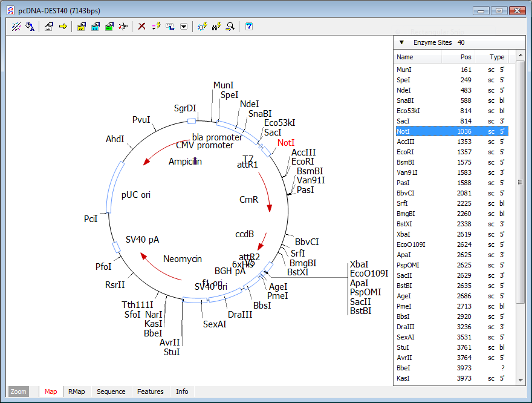Click the Zoom button at bottom left
The width and height of the screenshot is (532, 403).
pyautogui.click(x=18, y=392)
